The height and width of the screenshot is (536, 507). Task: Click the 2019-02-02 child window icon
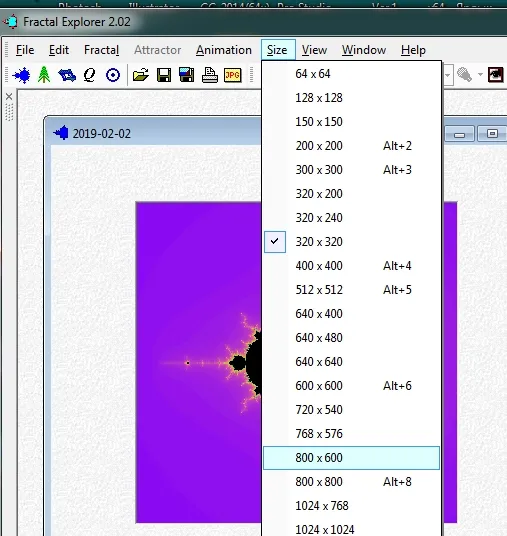61,133
